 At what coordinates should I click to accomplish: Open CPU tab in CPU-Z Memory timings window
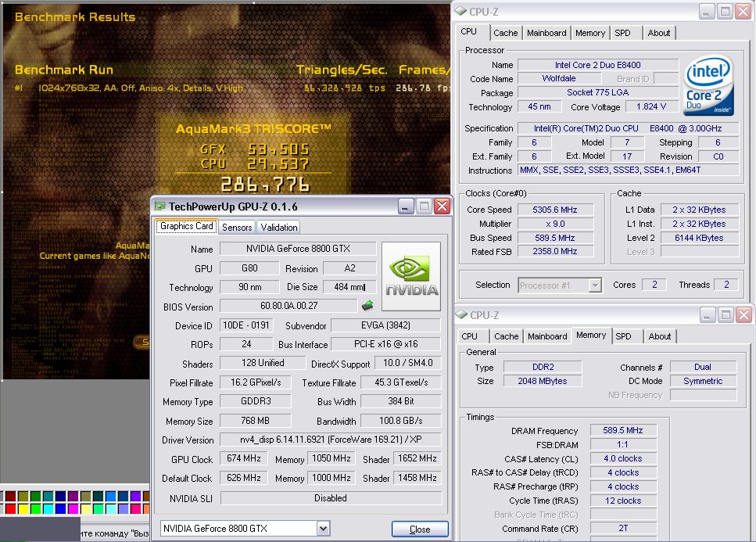(469, 336)
